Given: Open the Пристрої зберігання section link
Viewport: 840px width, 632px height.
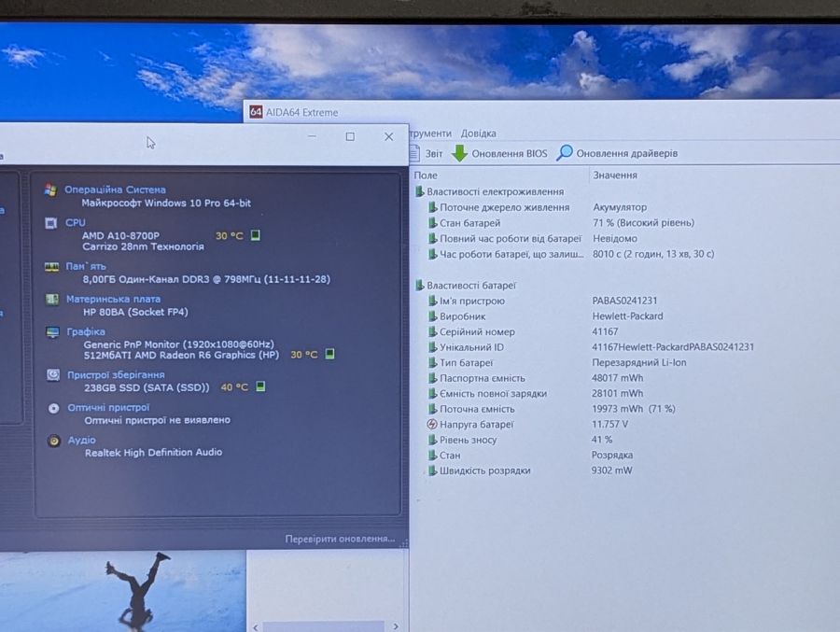Looking at the screenshot, I should (x=116, y=374).
